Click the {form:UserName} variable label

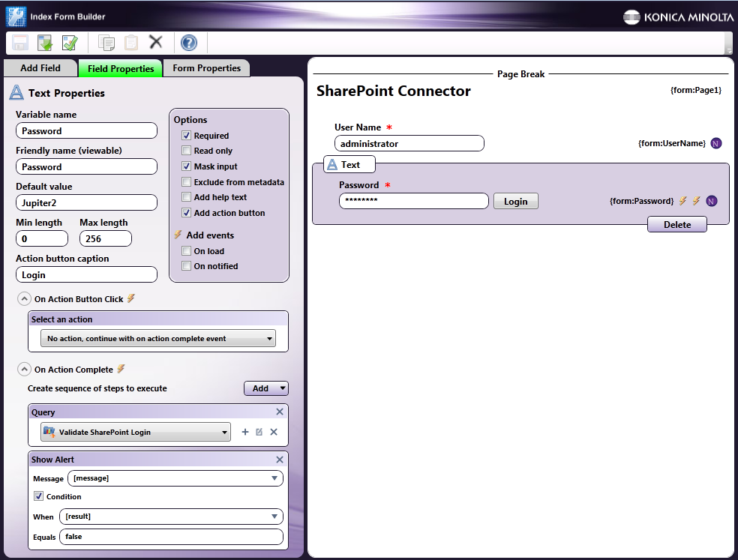(x=672, y=143)
